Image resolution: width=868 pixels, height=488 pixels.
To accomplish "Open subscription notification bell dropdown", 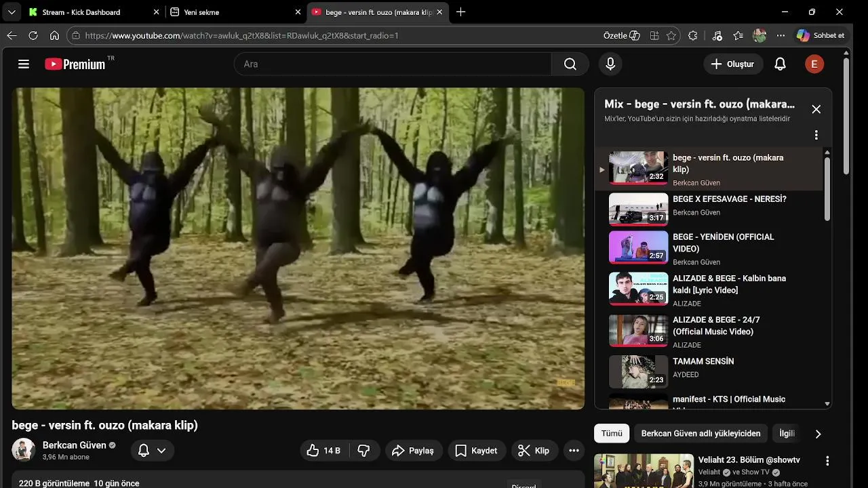I will [152, 451].
